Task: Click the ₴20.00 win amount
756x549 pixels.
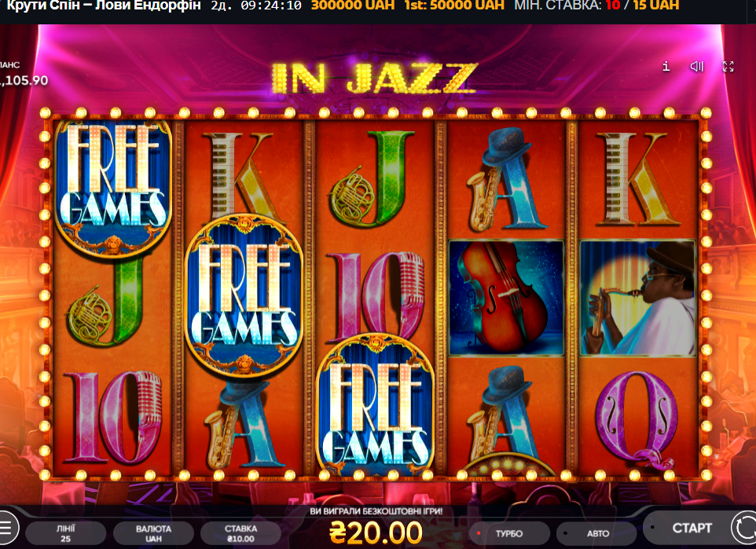Action: (x=376, y=533)
